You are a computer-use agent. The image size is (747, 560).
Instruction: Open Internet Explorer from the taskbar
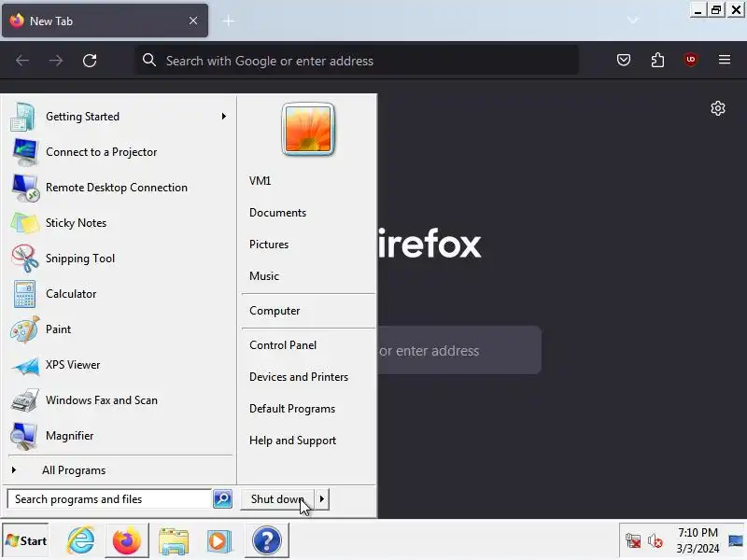81,540
